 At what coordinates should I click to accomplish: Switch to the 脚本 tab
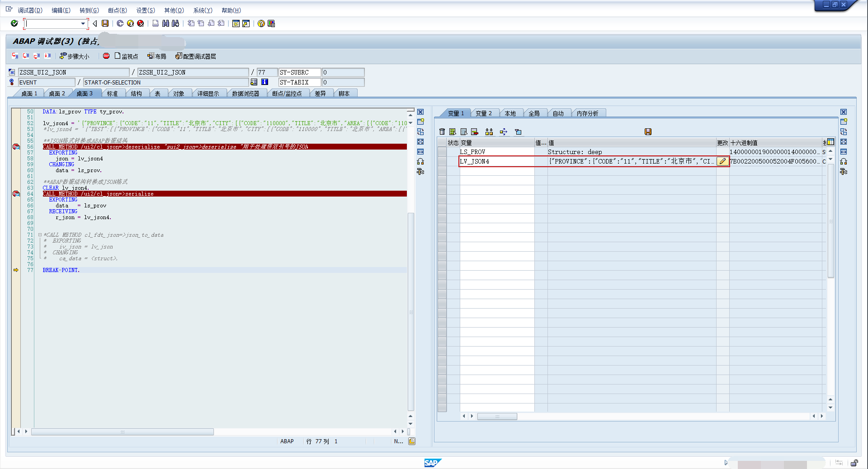pyautogui.click(x=344, y=94)
